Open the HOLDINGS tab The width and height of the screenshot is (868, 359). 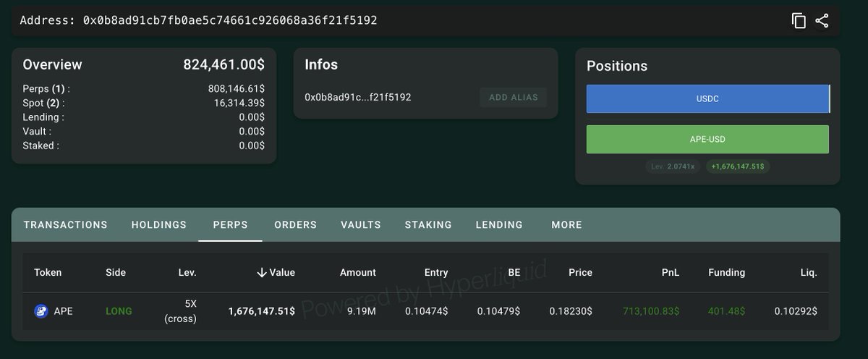[x=158, y=224]
